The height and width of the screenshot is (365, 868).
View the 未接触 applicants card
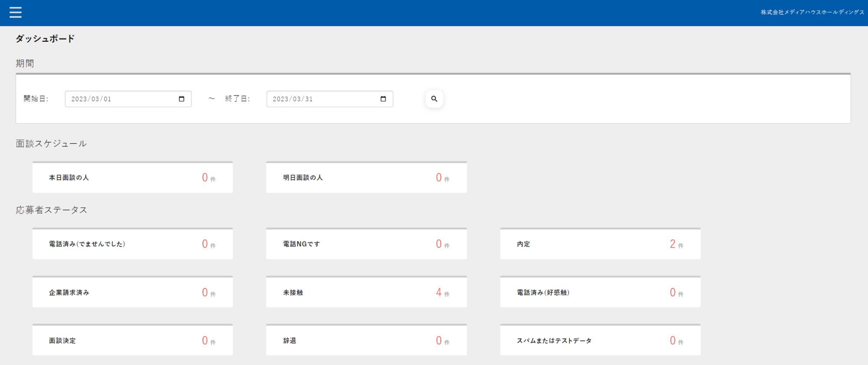pyautogui.click(x=366, y=292)
